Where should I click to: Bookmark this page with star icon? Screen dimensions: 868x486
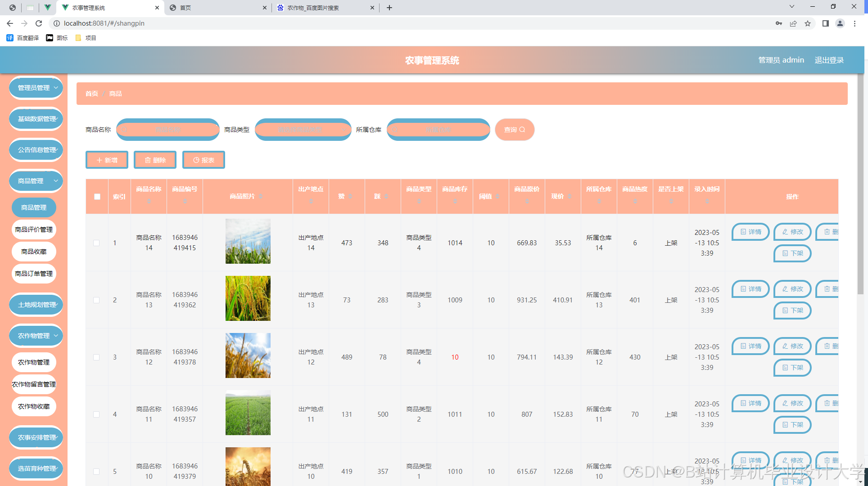808,23
